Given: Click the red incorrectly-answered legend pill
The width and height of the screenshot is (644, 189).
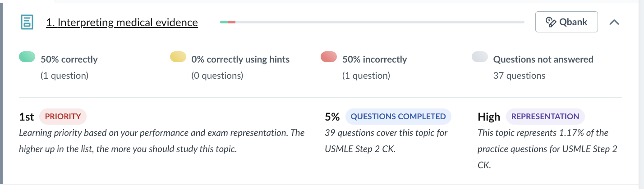Looking at the screenshot, I should (x=329, y=57).
